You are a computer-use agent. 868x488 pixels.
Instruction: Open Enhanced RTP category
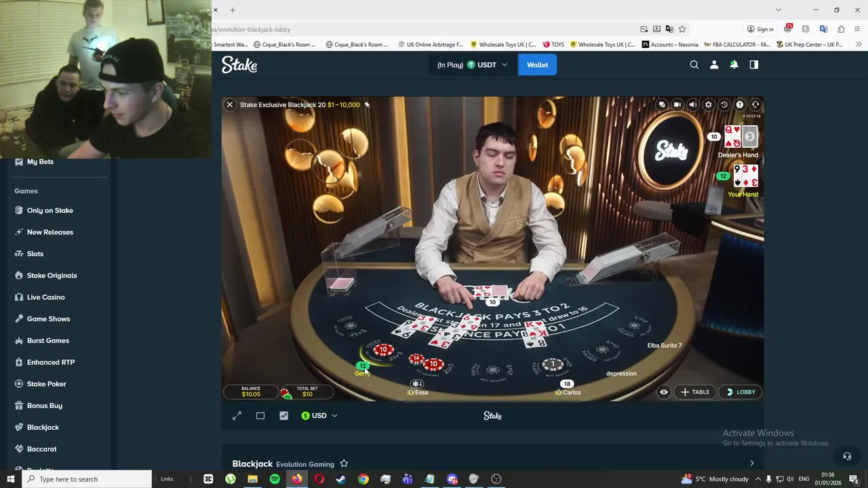coord(50,362)
